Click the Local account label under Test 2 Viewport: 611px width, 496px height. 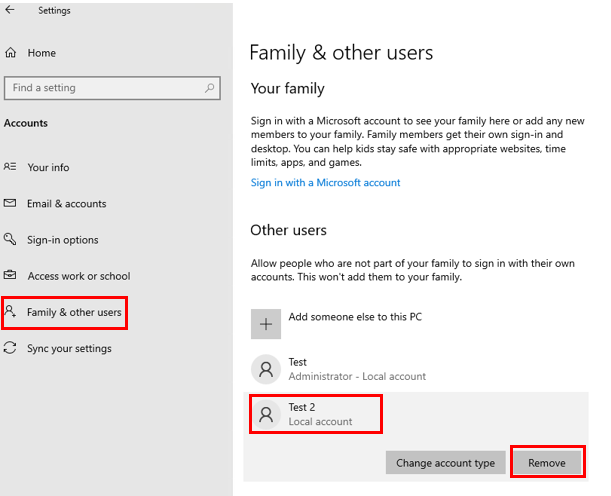tap(320, 422)
